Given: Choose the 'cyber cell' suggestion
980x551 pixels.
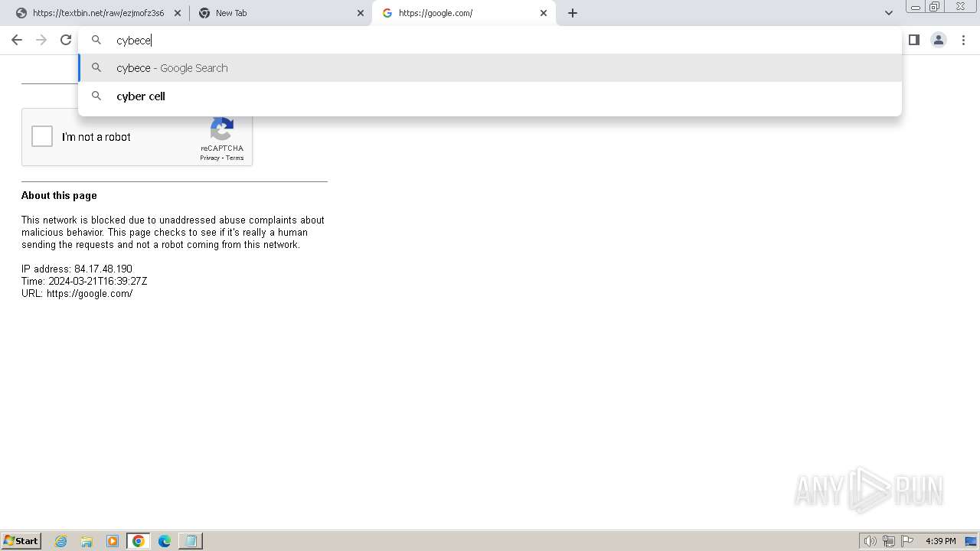Looking at the screenshot, I should pyautogui.click(x=490, y=96).
